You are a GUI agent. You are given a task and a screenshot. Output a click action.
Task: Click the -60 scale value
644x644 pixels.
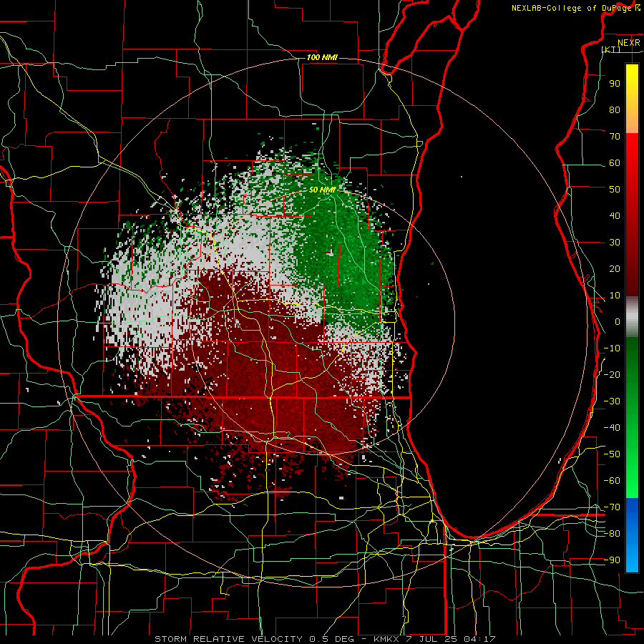(612, 481)
